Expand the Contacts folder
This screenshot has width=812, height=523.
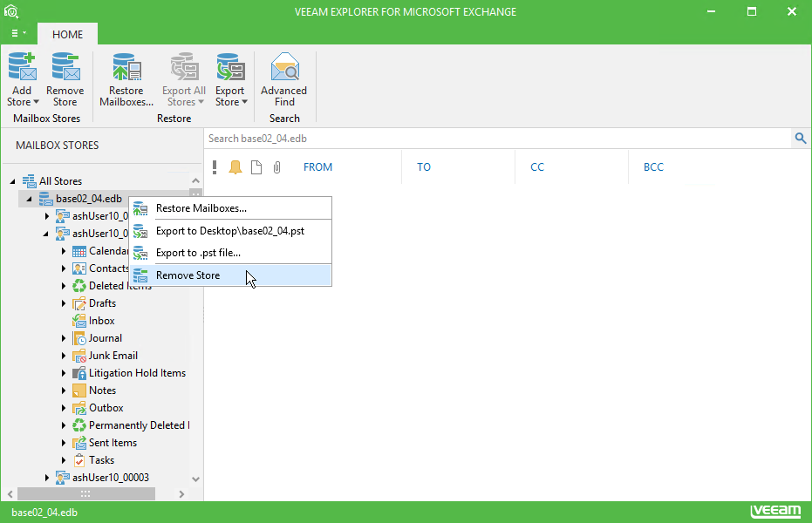(63, 268)
